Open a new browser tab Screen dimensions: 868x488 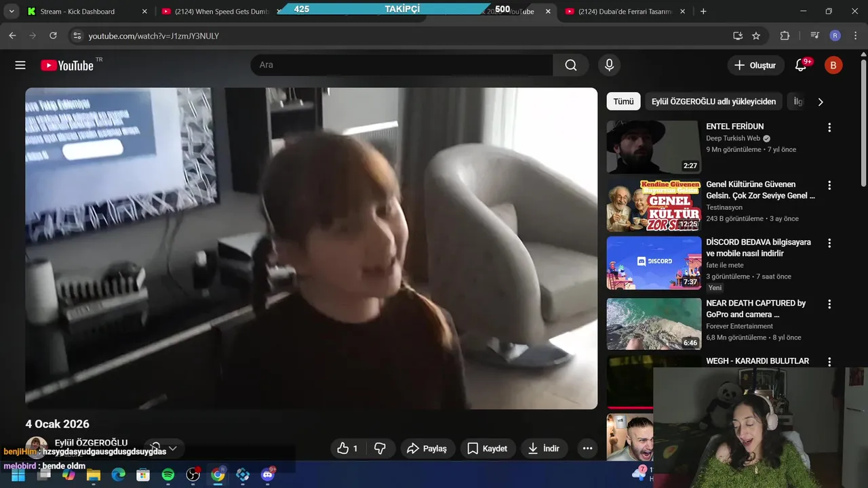(x=703, y=12)
